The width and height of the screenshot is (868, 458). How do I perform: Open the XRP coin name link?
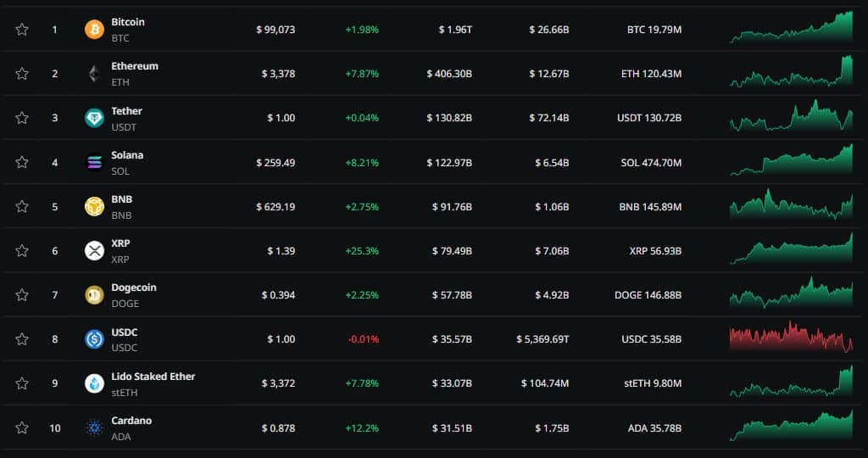[120, 243]
